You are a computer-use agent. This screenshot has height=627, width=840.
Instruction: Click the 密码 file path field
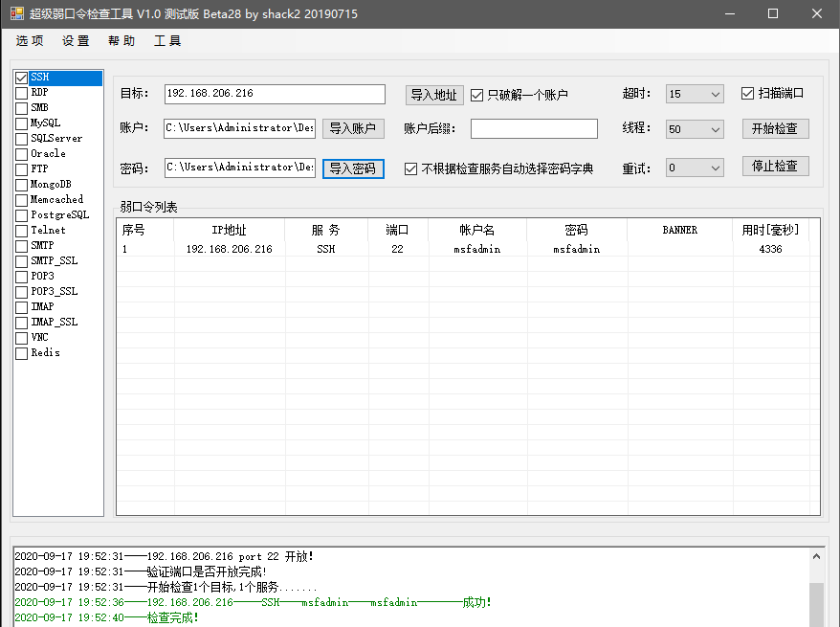click(x=239, y=168)
